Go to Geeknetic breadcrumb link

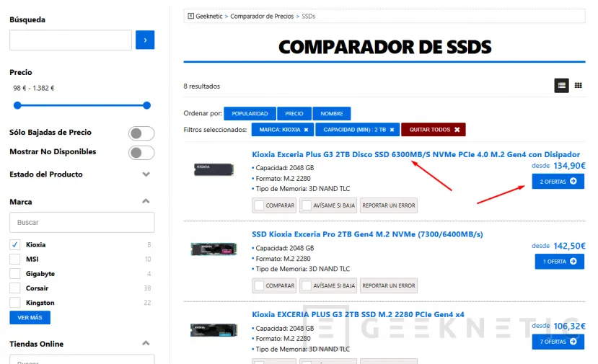tap(209, 16)
